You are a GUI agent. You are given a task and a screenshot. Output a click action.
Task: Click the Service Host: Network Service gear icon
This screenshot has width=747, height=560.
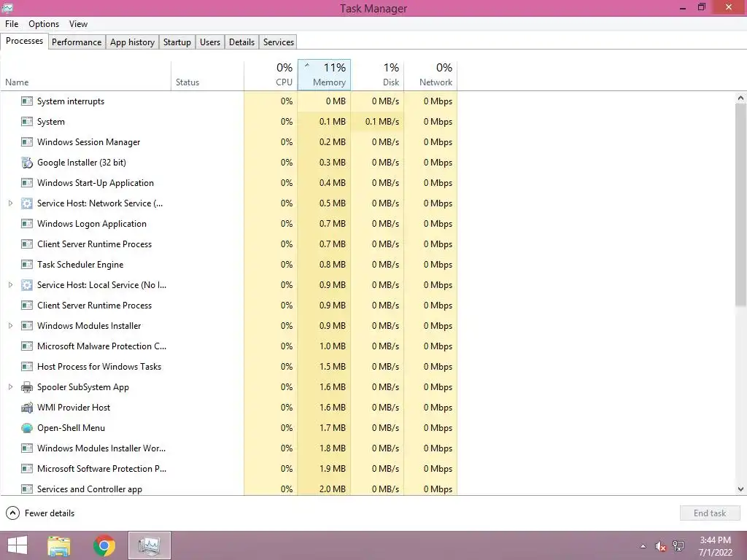pos(27,204)
